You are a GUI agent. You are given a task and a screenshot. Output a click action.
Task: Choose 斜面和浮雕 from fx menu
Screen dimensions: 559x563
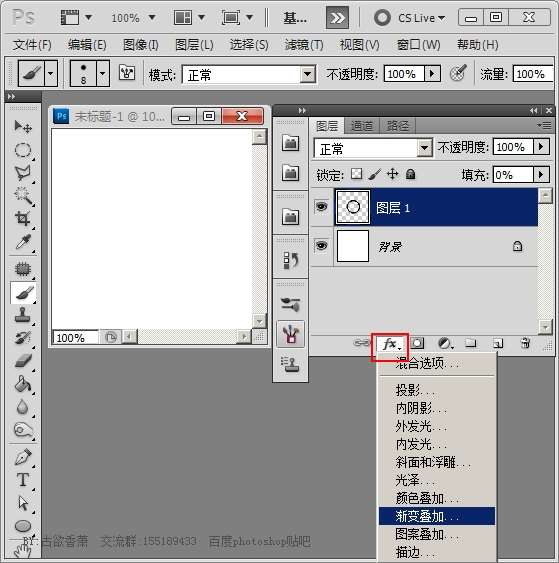point(437,462)
